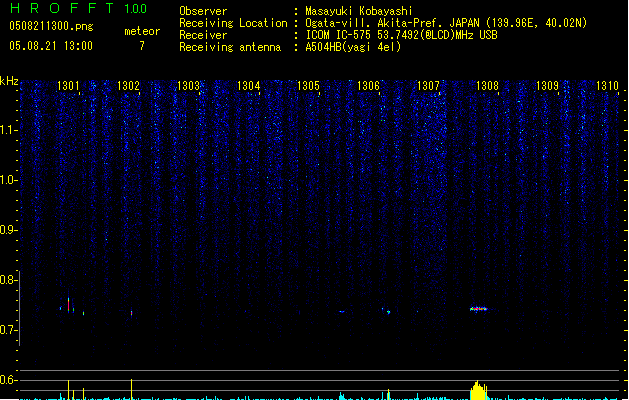Click the small echo just after 1306
Viewport: 629px width, 400px height.
[388, 312]
